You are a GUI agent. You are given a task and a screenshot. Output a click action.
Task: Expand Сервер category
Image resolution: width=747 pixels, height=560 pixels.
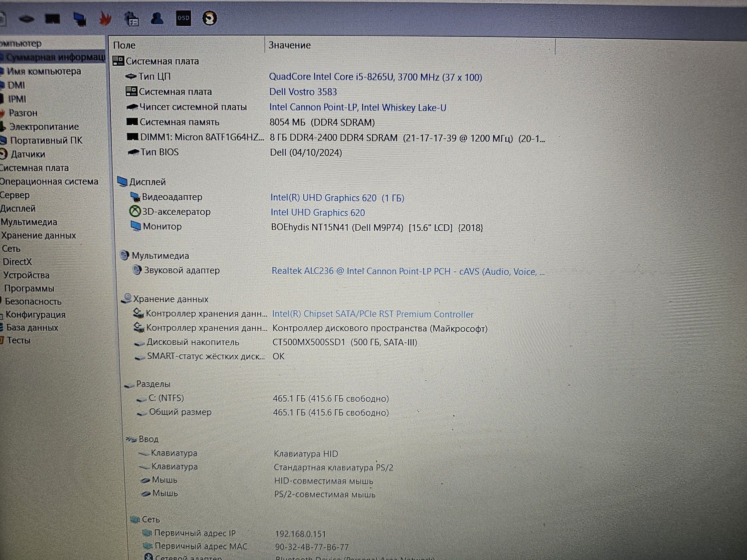pos(15,195)
